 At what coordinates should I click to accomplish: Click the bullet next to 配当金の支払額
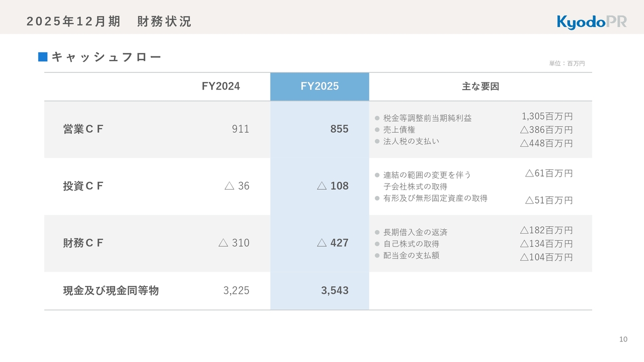point(377,255)
